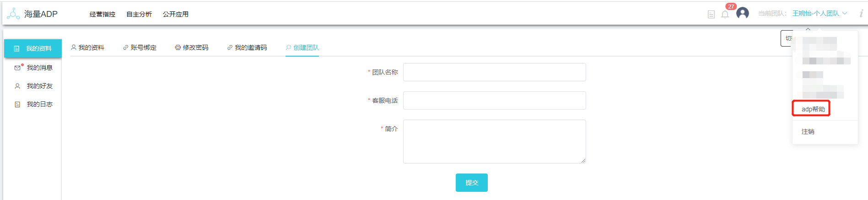Expand the 当前团队 team dropdown
The height and width of the screenshot is (200, 868).
pyautogui.click(x=819, y=14)
